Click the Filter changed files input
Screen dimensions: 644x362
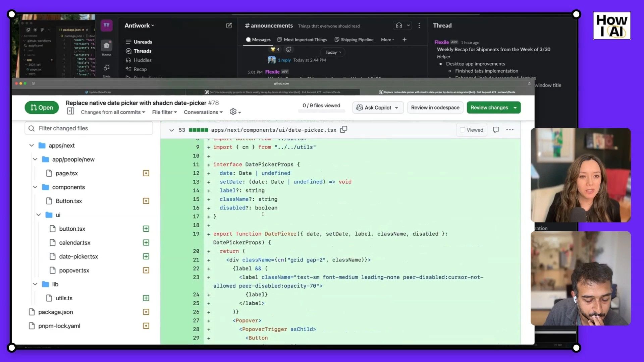tap(89, 128)
